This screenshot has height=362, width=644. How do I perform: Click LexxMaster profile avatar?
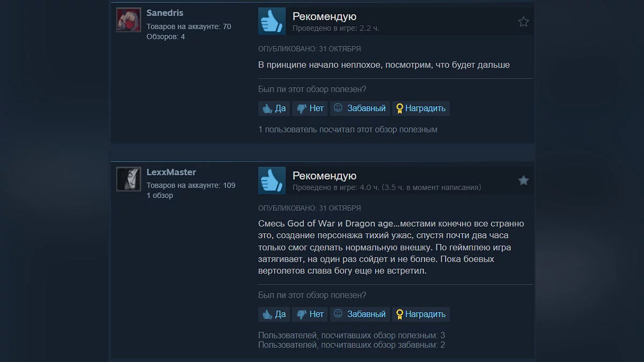click(129, 179)
